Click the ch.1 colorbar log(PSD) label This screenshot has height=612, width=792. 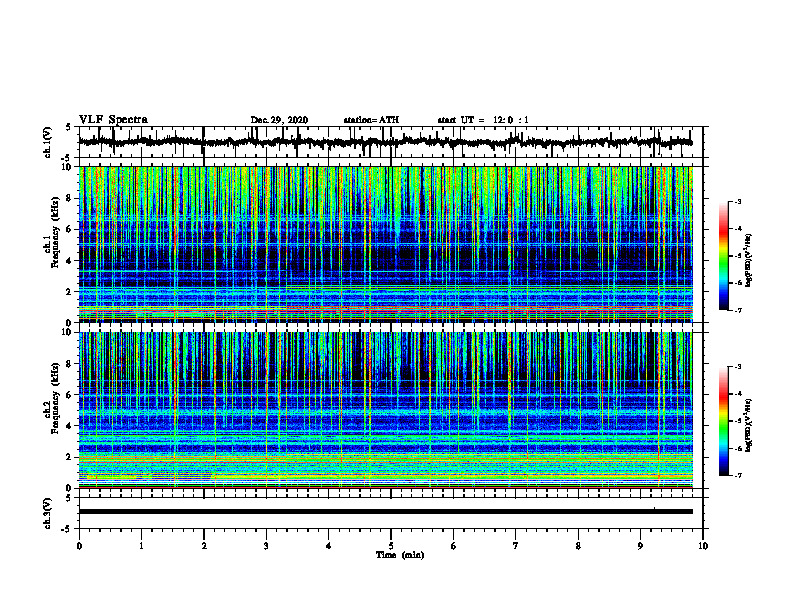[x=748, y=261]
